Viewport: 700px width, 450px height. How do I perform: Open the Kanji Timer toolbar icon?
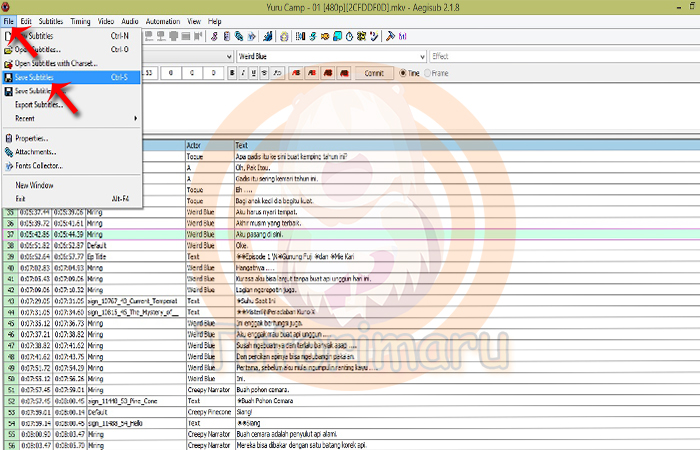pos(362,36)
